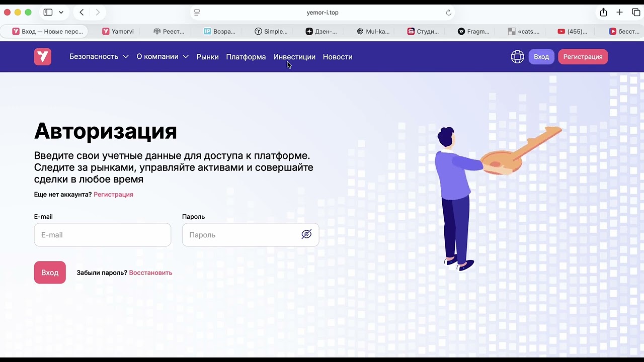The image size is (644, 362).
Task: Open the Инвестиции menu item
Action: click(x=294, y=57)
